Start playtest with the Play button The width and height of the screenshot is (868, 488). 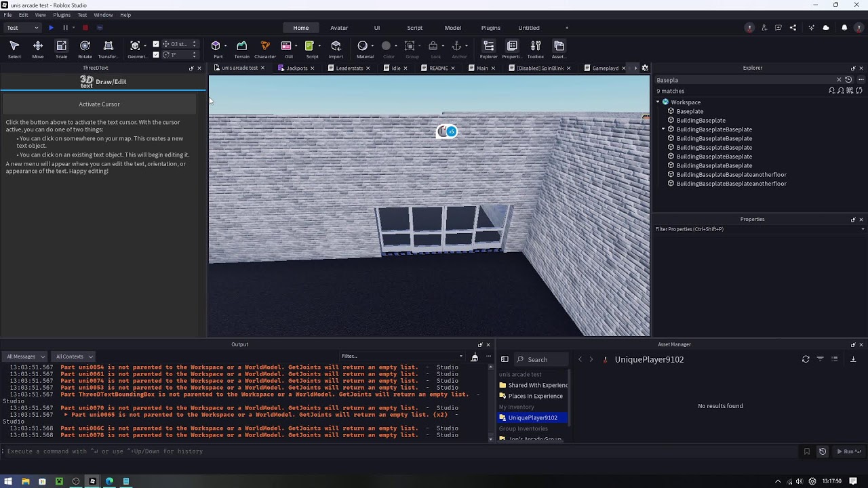51,28
